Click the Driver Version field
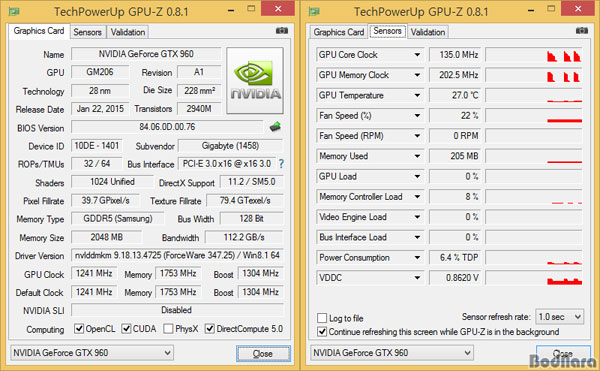Screen dimensions: 600x371 tap(177, 255)
